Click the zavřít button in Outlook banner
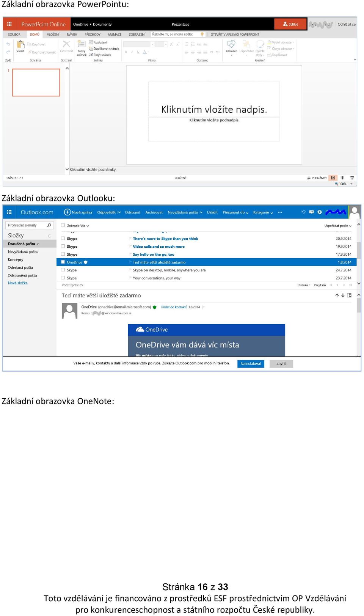This screenshot has width=364, height=616. pos(281,364)
